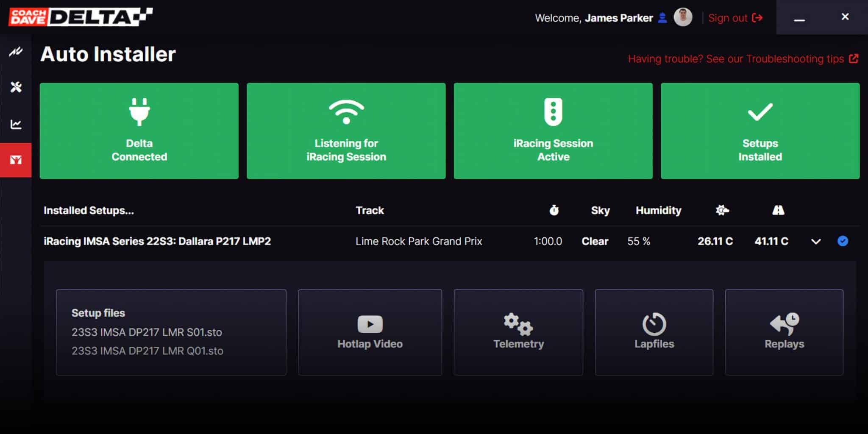Click the Sky column header
The width and height of the screenshot is (868, 434).
click(600, 211)
